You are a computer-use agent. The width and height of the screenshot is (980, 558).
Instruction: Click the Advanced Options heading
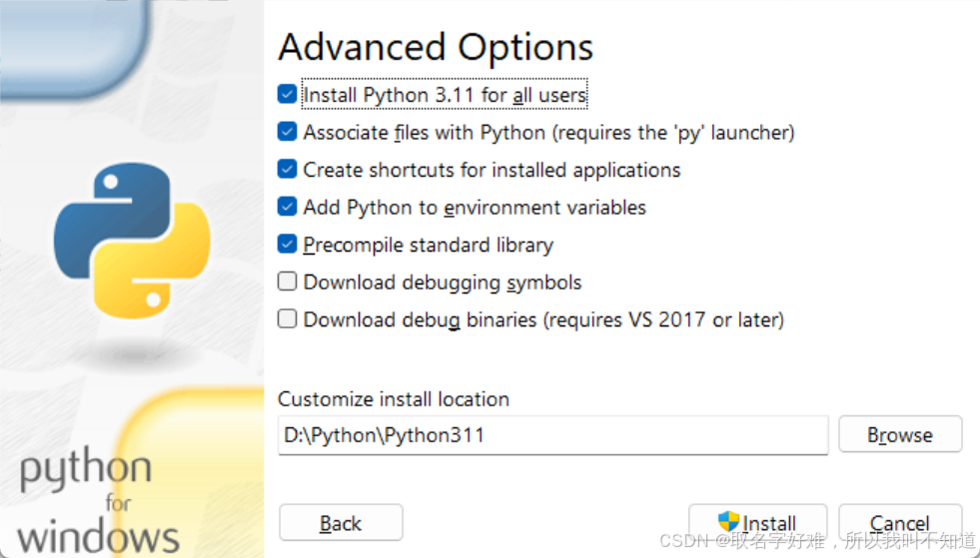(x=436, y=48)
